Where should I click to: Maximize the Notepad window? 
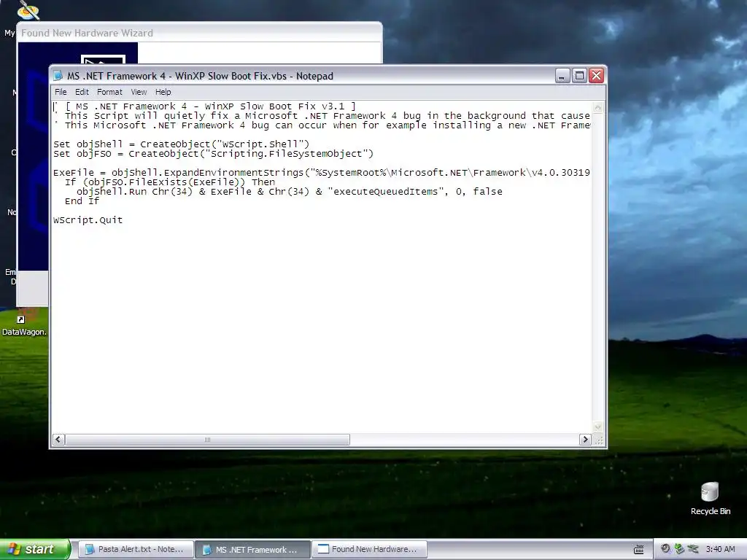click(x=579, y=76)
